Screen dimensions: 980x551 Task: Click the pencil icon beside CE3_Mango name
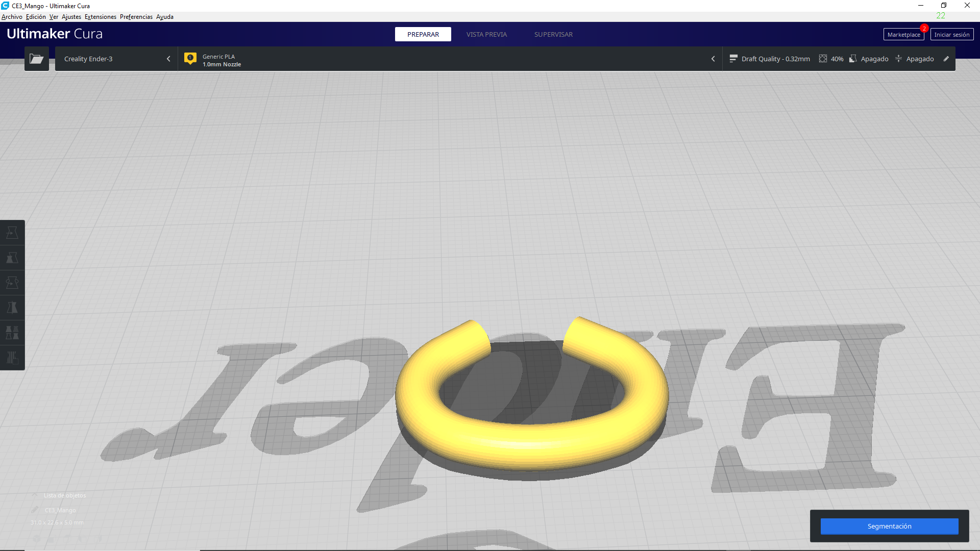point(35,510)
